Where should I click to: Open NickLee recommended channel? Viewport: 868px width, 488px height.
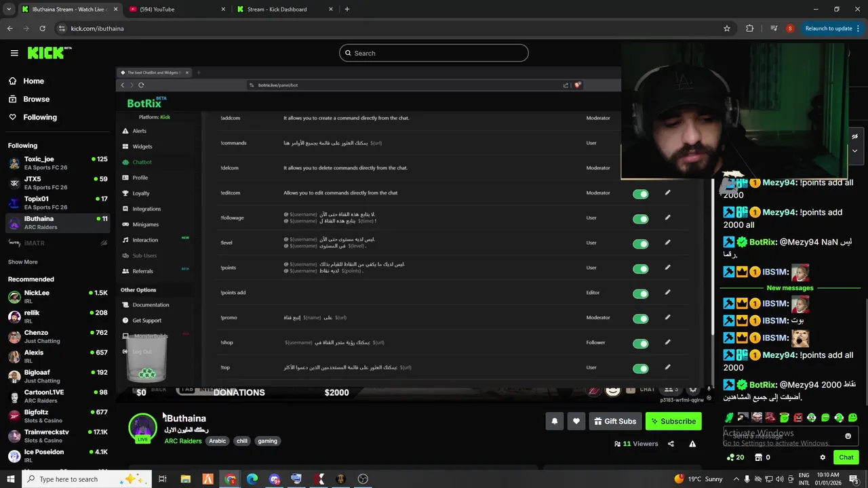(x=58, y=296)
